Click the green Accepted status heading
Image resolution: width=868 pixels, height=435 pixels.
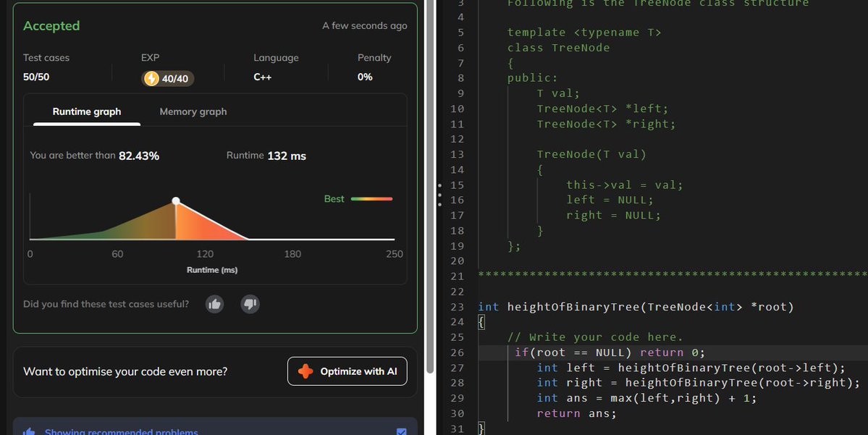click(x=51, y=25)
